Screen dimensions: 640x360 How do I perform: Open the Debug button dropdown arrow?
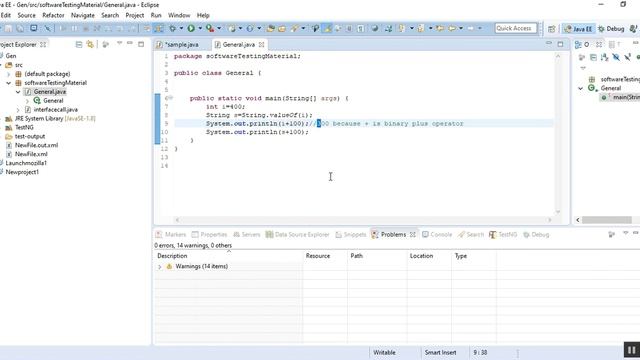[x=181, y=28]
